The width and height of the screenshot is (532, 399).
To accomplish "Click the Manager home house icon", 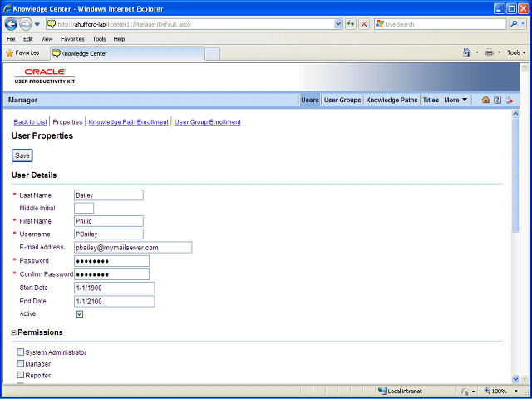I will click(x=485, y=100).
